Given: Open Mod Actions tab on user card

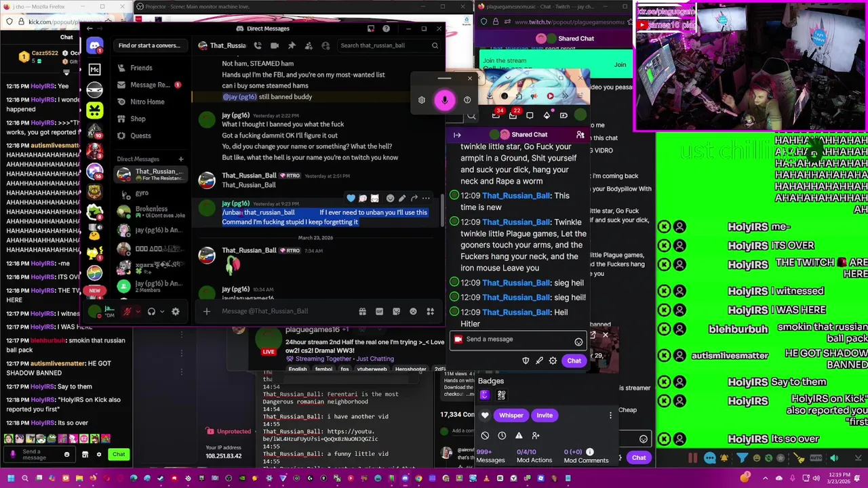Looking at the screenshot, I should [x=534, y=456].
